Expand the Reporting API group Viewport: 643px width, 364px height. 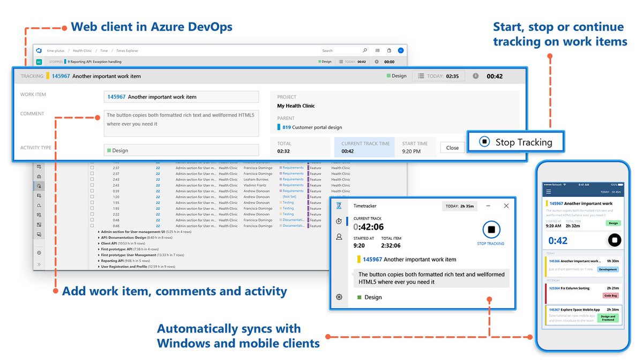pyautogui.click(x=99, y=261)
